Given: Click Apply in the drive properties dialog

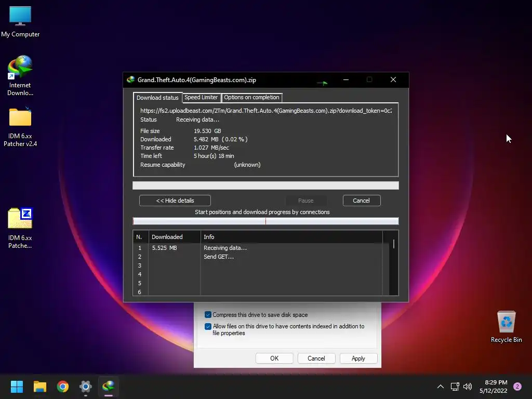Looking at the screenshot, I should coord(358,358).
